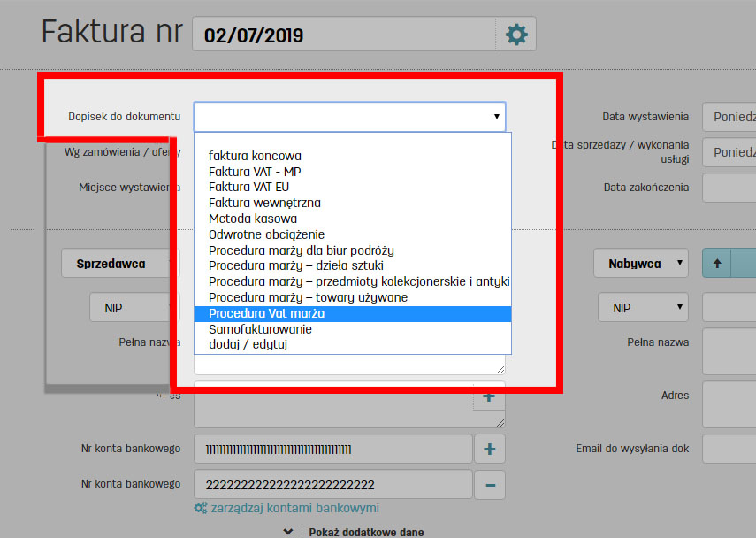Expand Pokaż dodatkowe dane
This screenshot has height=538, width=756.
coord(366,531)
